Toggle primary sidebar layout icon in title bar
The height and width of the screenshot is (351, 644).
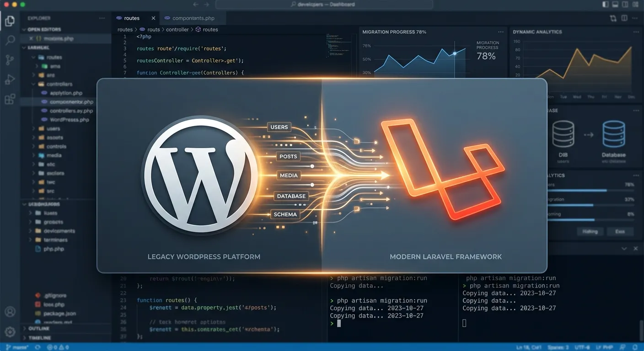click(606, 4)
